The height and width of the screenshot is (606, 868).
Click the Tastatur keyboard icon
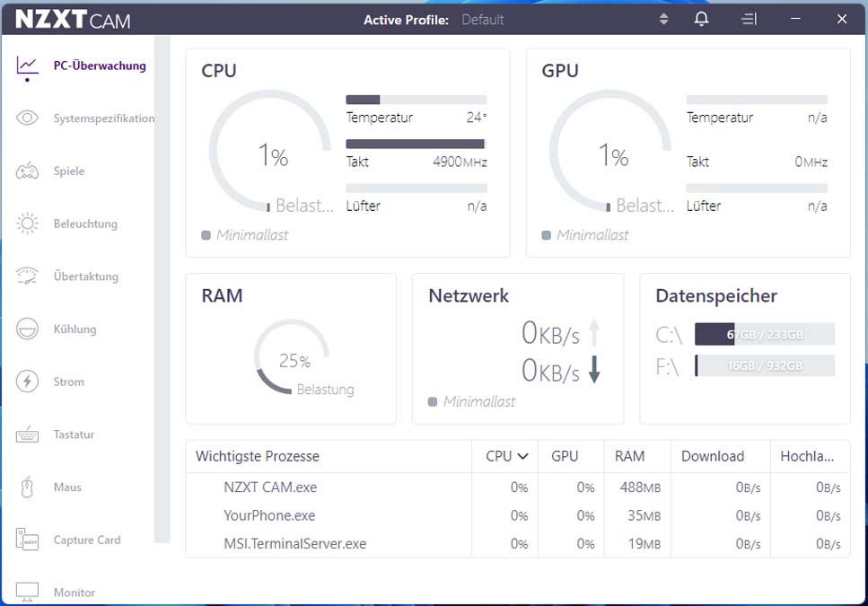coord(27,435)
